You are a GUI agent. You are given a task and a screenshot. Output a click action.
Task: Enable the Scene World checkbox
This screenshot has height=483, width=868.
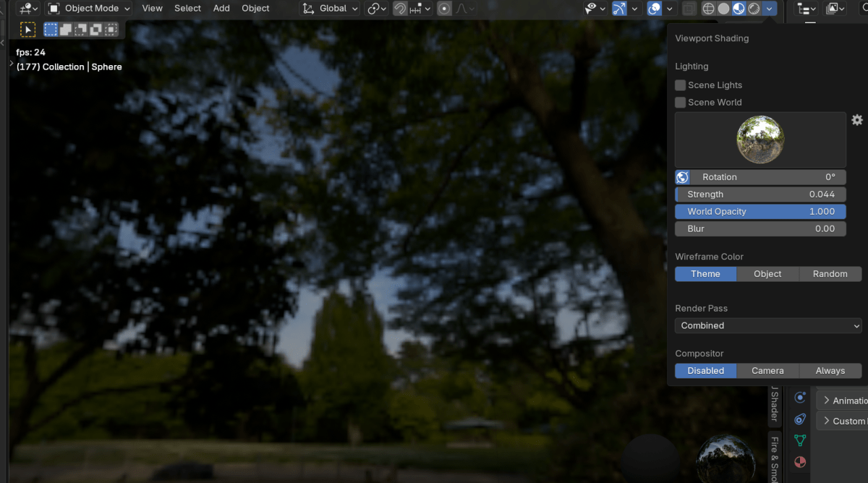click(680, 103)
